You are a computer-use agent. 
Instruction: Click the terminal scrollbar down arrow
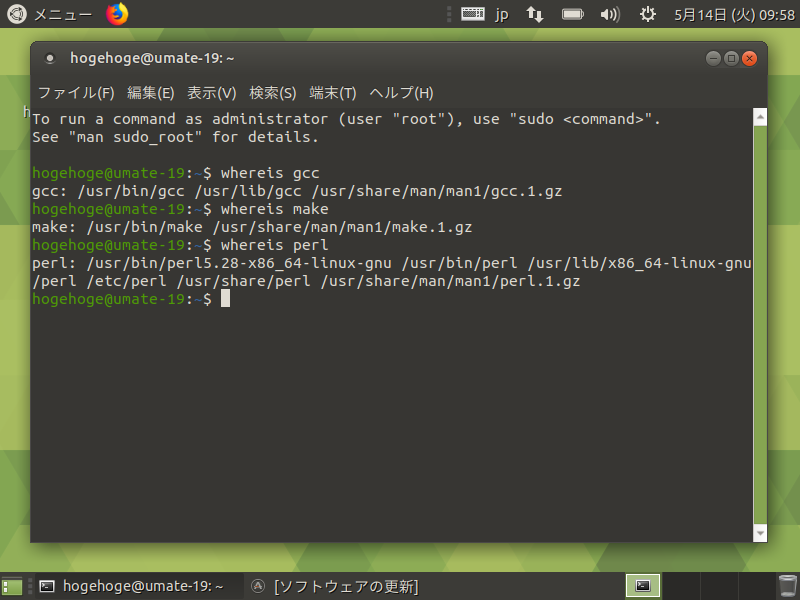pos(760,533)
